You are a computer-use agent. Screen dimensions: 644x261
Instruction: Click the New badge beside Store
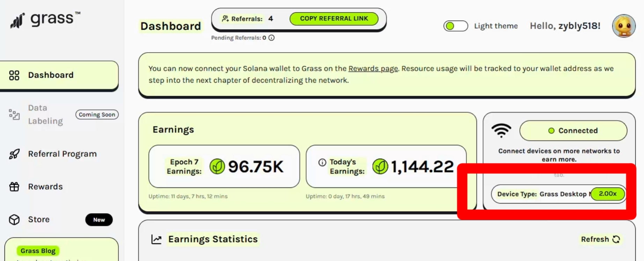coord(99,220)
